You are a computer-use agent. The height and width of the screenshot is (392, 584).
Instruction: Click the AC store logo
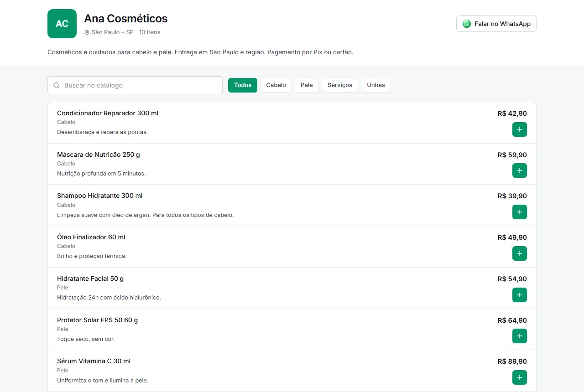[62, 24]
